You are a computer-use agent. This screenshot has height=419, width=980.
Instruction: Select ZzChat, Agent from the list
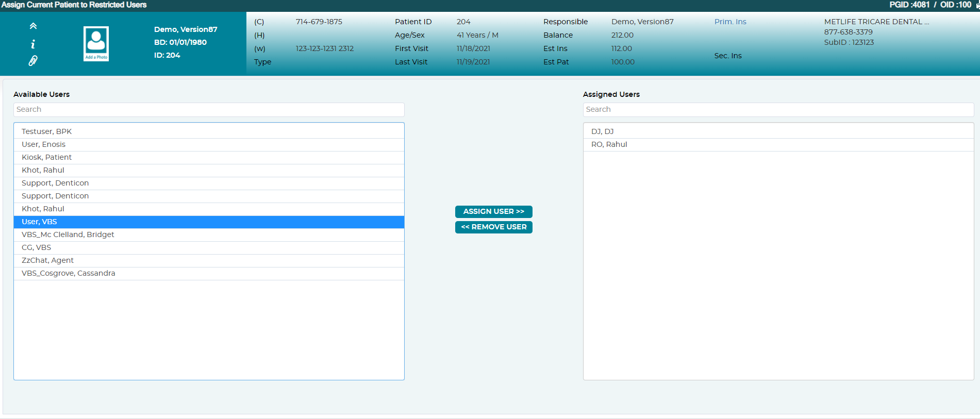coord(209,260)
